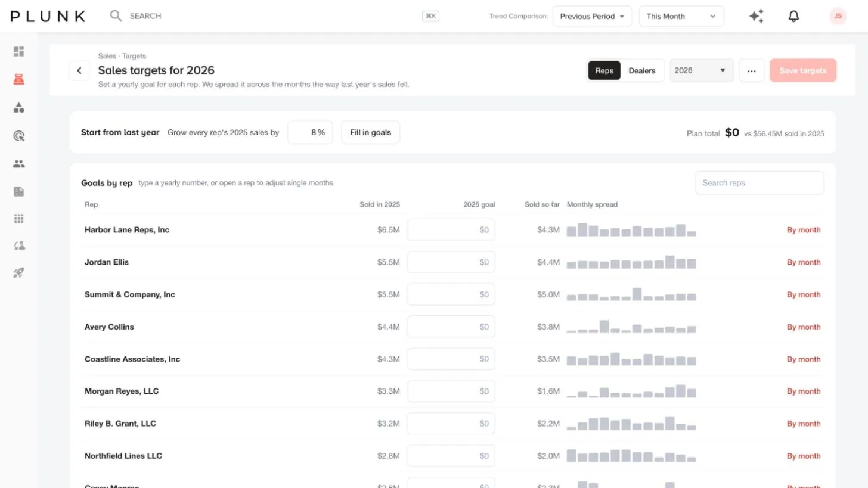Click the Sold so far column header

tap(542, 204)
